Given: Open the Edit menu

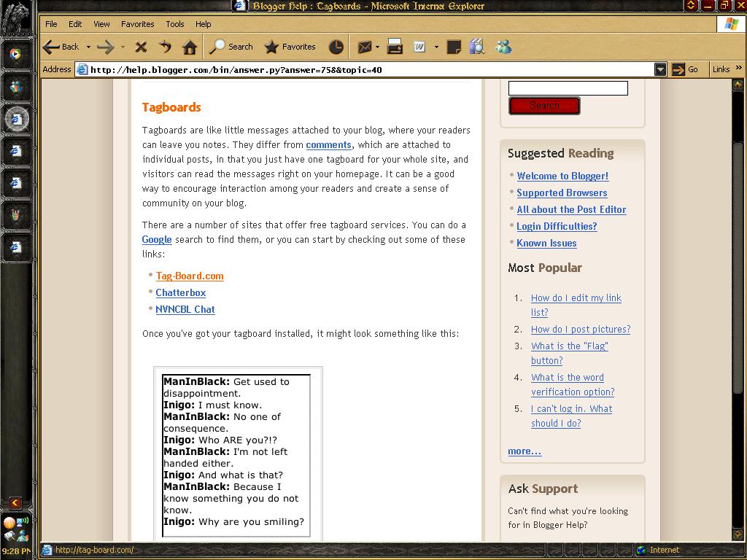Looking at the screenshot, I should coord(75,24).
